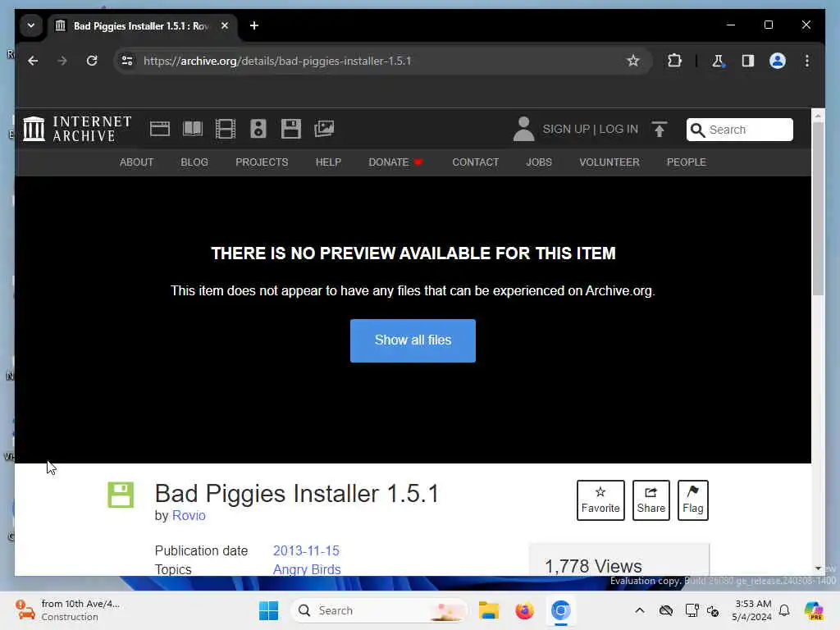Click inside the Archive search field
This screenshot has height=630, width=840.
coord(739,130)
